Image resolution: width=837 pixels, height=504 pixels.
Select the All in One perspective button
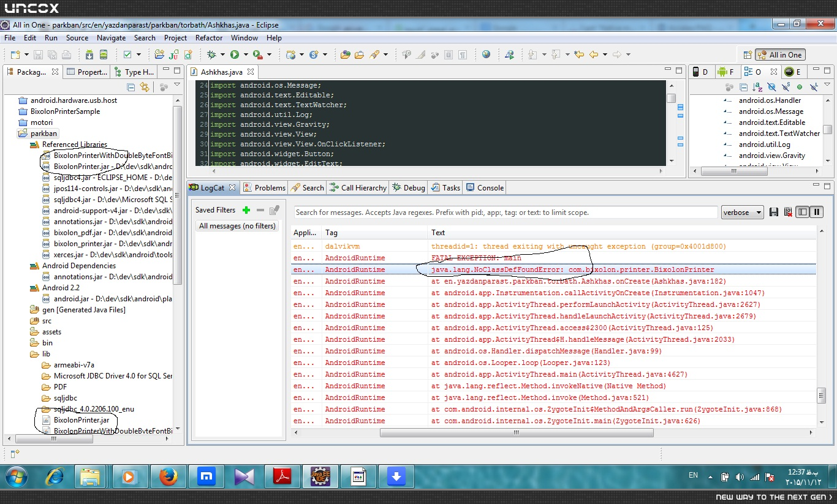pos(780,55)
